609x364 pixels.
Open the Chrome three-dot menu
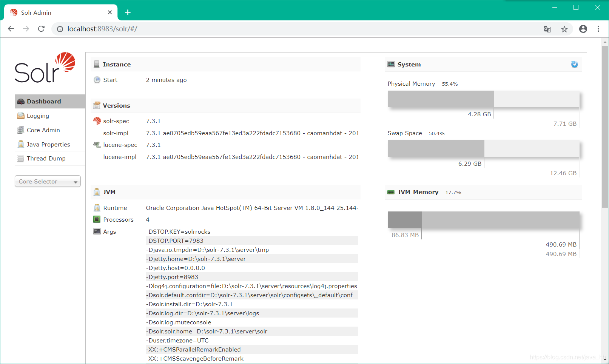coord(598,29)
